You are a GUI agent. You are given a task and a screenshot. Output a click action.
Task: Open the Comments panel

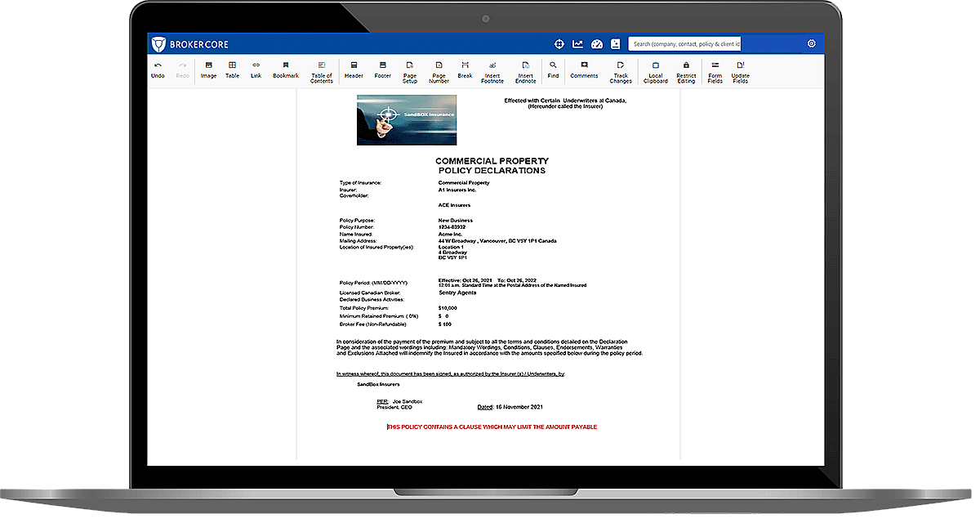click(584, 69)
